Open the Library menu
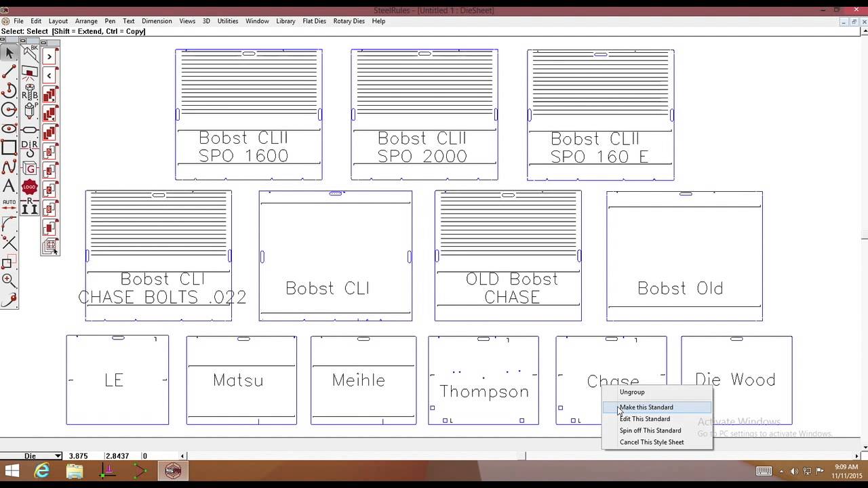Image resolution: width=868 pixels, height=488 pixels. coord(285,21)
